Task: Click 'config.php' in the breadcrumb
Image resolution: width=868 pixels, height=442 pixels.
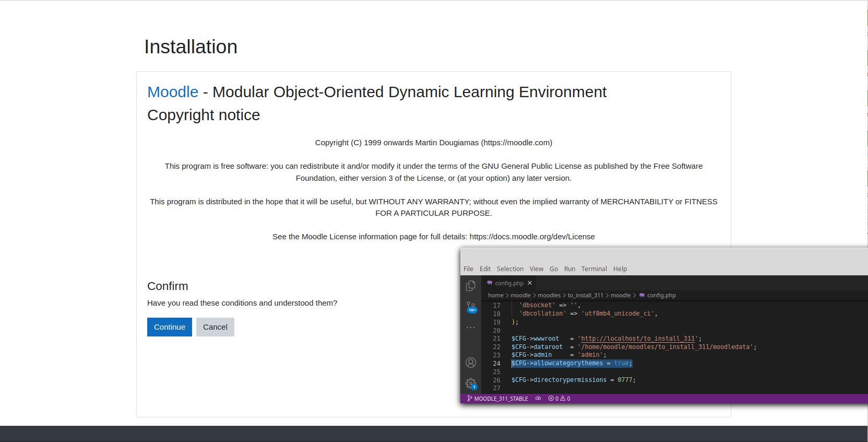Action: [661, 296]
